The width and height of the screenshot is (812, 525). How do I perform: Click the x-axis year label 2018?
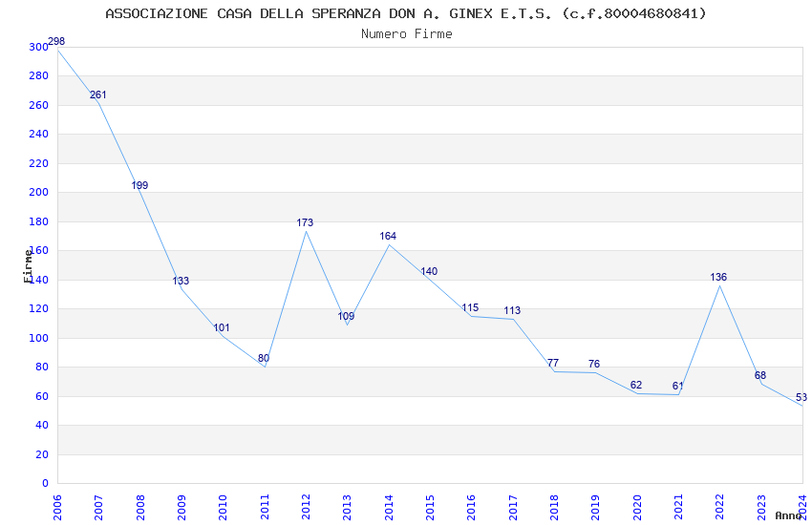click(554, 508)
